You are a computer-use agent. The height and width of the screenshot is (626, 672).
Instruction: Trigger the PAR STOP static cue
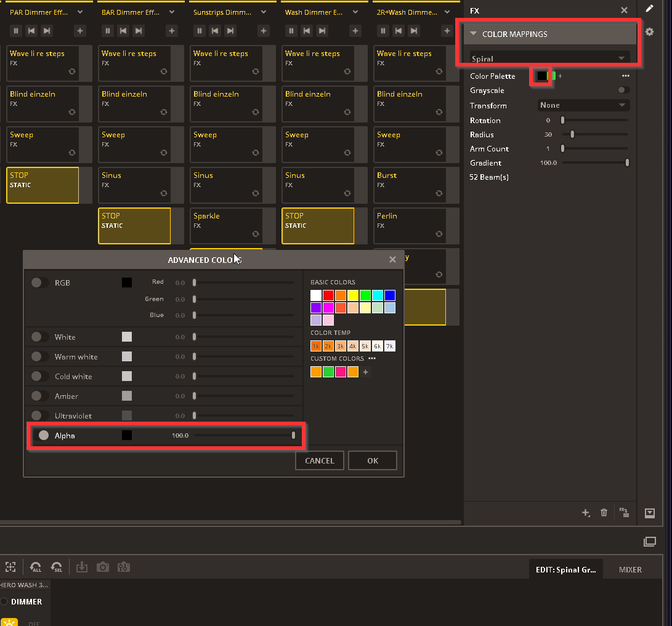point(43,185)
